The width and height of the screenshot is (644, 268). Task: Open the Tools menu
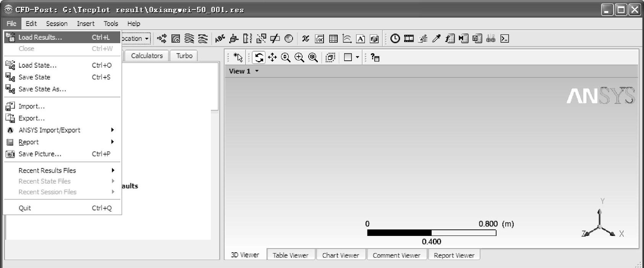click(111, 24)
